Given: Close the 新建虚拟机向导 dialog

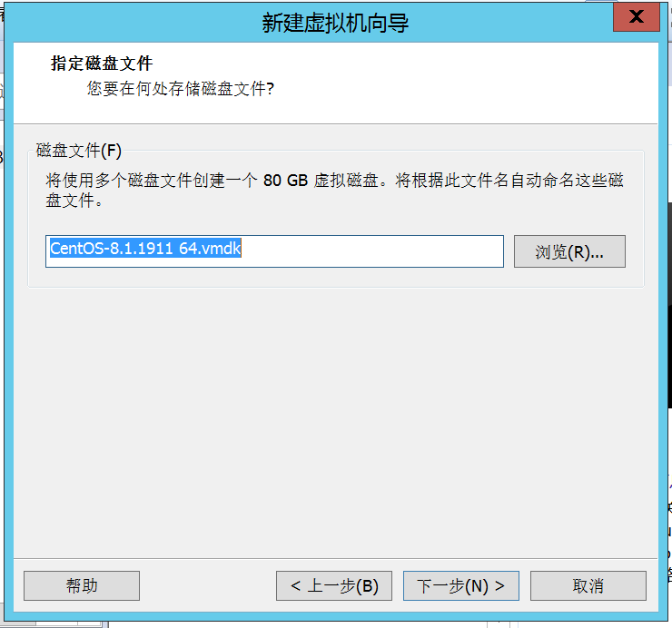Looking at the screenshot, I should tap(637, 17).
